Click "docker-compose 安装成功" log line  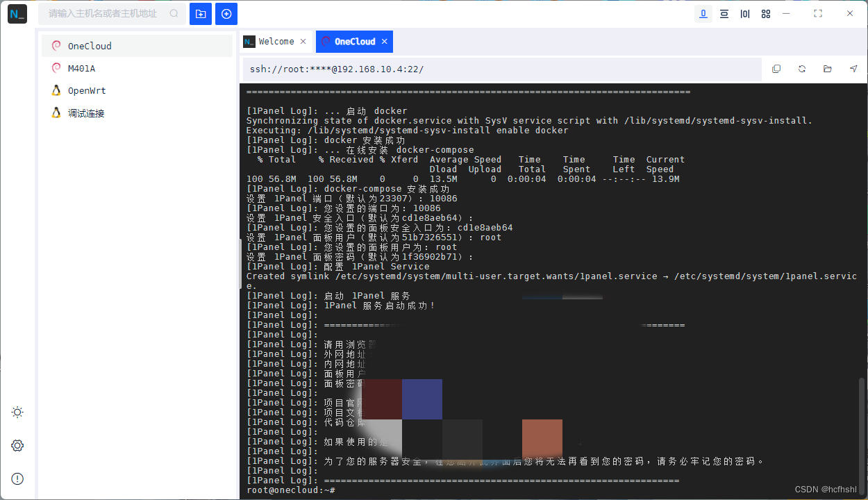point(348,189)
